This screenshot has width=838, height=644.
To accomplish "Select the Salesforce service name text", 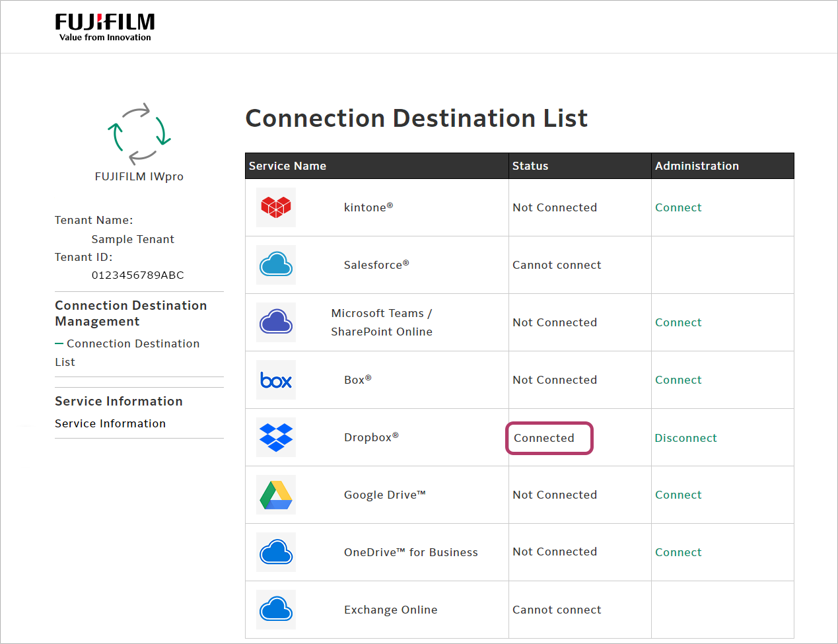I will click(x=376, y=265).
